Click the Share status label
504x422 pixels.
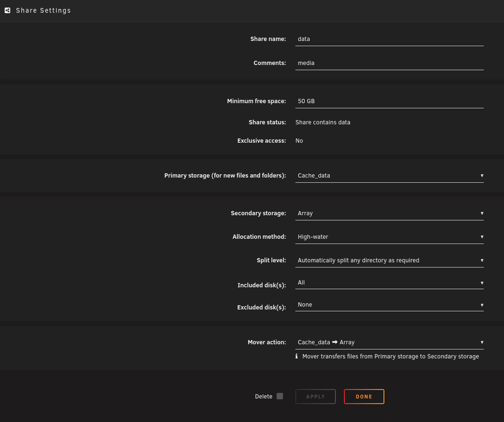(x=267, y=122)
